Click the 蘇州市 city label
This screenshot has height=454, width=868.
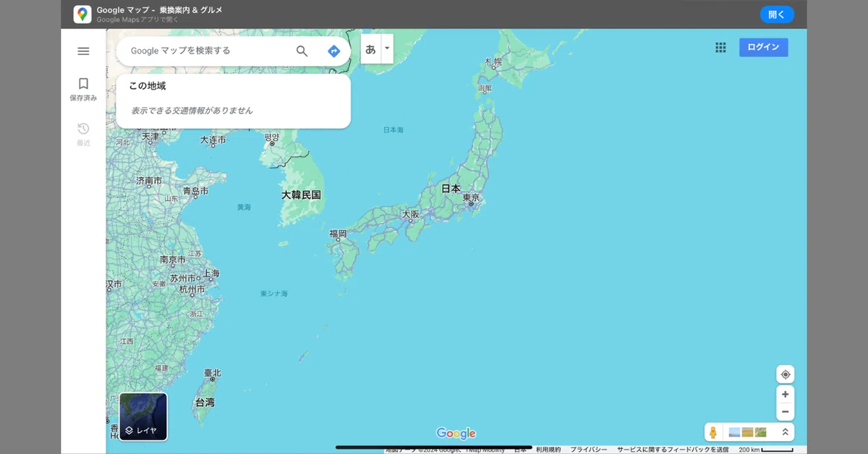(x=183, y=278)
